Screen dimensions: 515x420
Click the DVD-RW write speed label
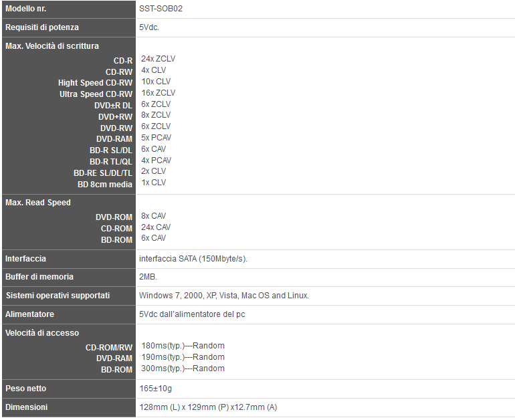(116, 128)
